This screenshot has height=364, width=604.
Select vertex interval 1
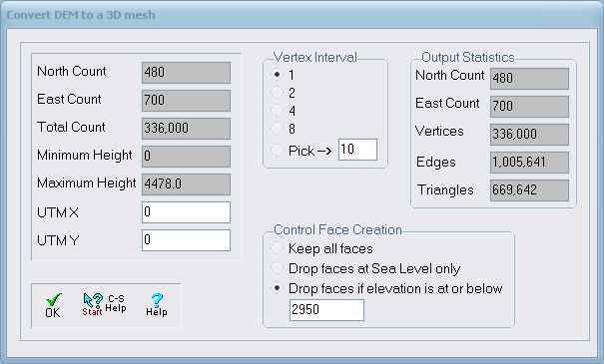coord(277,74)
